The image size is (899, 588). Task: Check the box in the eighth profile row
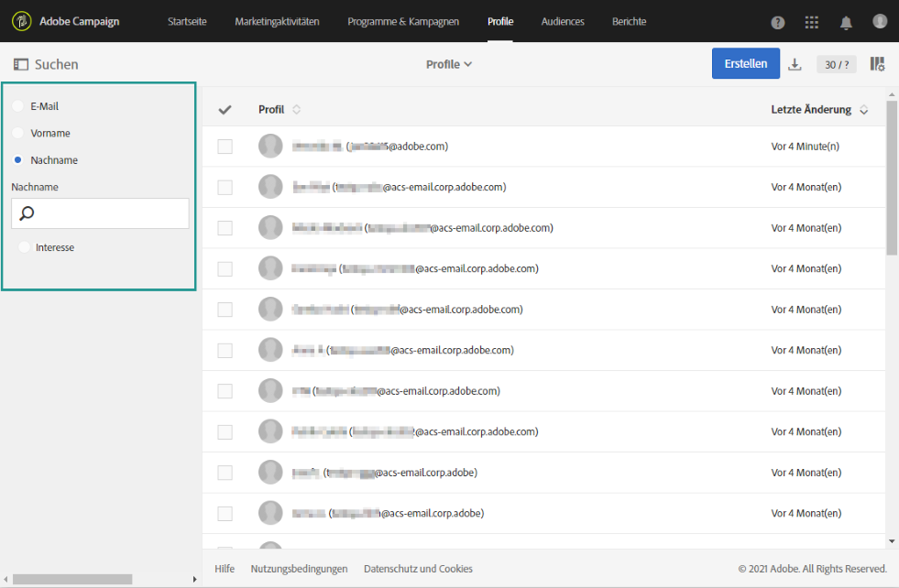225,431
